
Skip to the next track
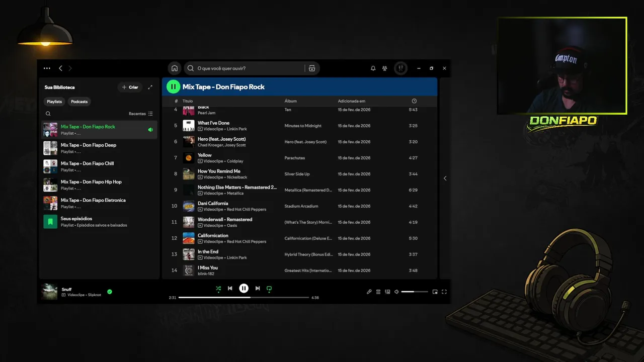point(258,289)
